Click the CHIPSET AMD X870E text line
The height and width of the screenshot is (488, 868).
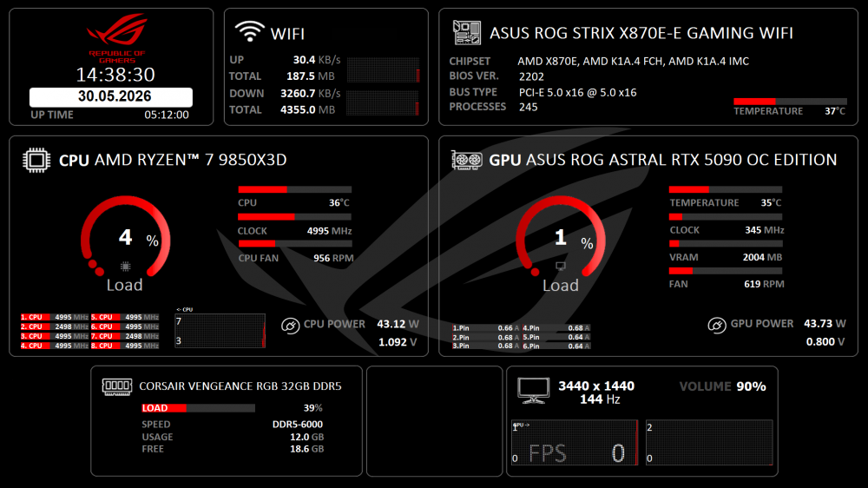(599, 62)
